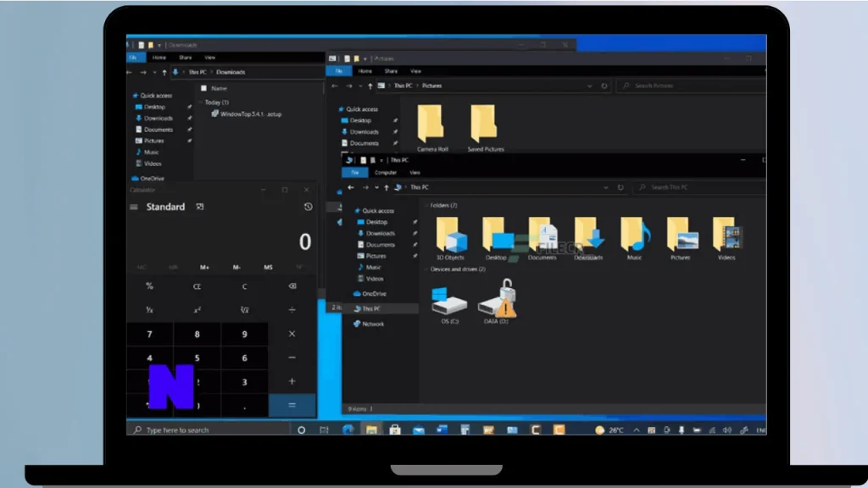This screenshot has width=868, height=488.
Task: Collapse Devices and drives (2) group
Action: point(426,269)
